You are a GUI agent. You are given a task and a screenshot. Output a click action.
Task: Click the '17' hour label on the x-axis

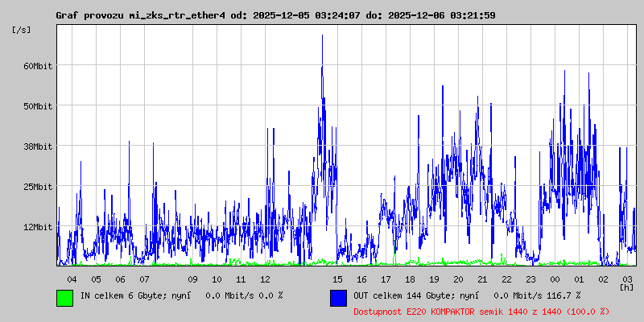[x=386, y=279]
